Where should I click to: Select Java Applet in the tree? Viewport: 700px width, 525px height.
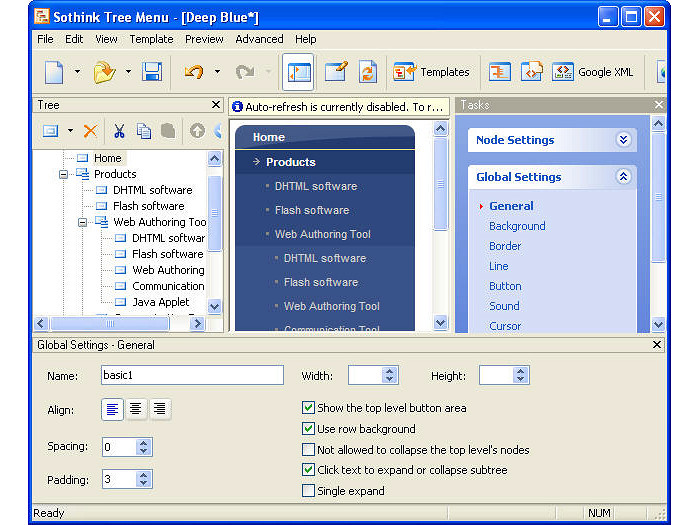click(161, 302)
